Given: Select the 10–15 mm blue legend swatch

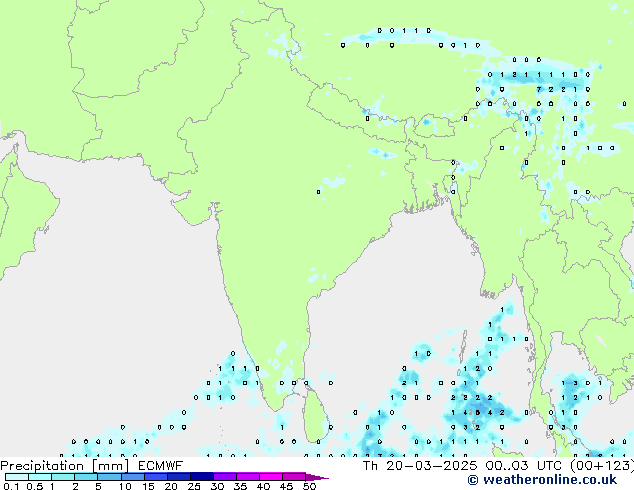Looking at the screenshot, I should click(x=132, y=477).
